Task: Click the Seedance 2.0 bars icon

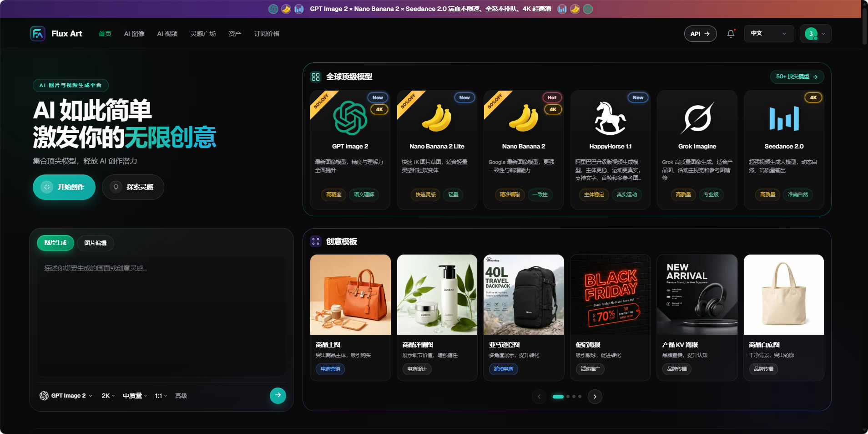Action: (784, 118)
